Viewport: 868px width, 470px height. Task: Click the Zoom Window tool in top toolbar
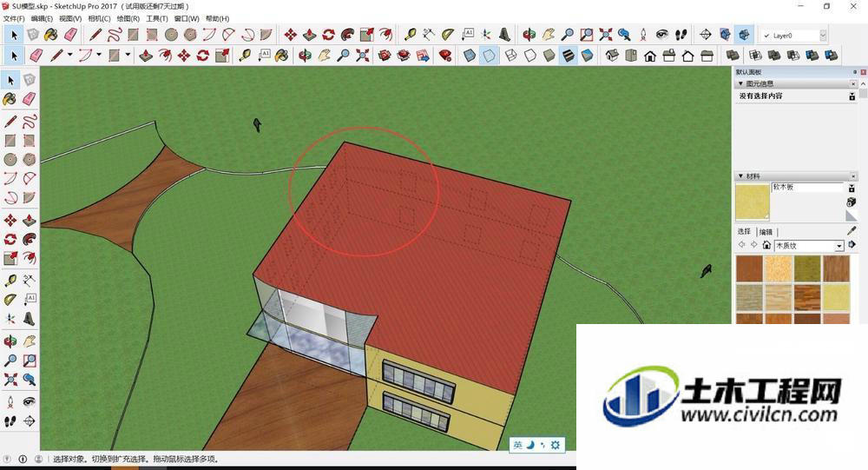[586, 35]
